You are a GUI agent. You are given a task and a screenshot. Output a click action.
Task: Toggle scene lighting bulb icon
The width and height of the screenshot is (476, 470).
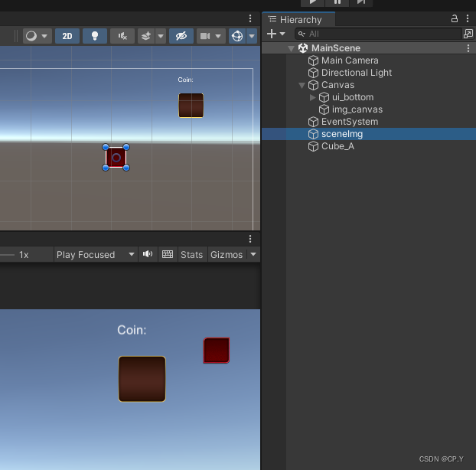point(95,36)
